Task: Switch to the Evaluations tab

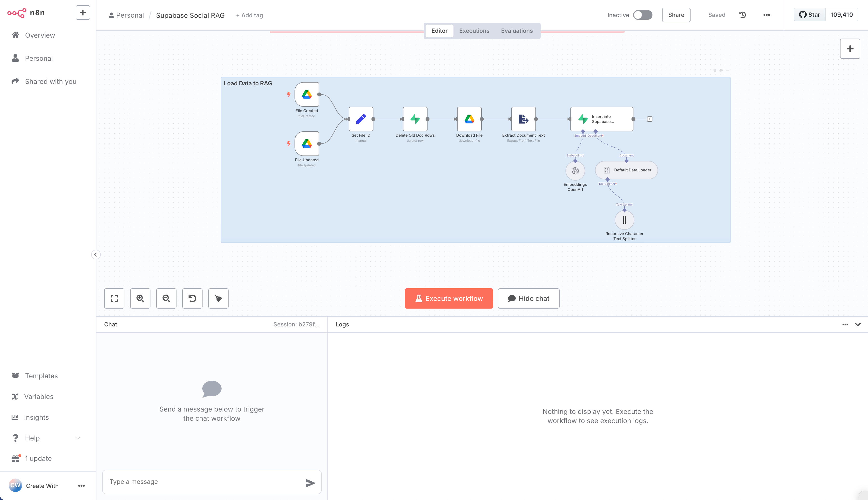Action: (517, 31)
